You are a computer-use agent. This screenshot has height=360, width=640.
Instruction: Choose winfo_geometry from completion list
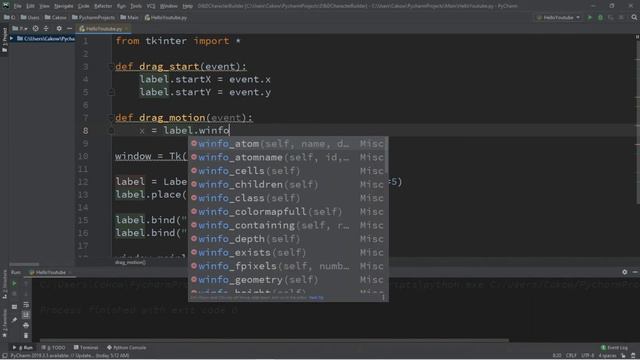point(287,280)
